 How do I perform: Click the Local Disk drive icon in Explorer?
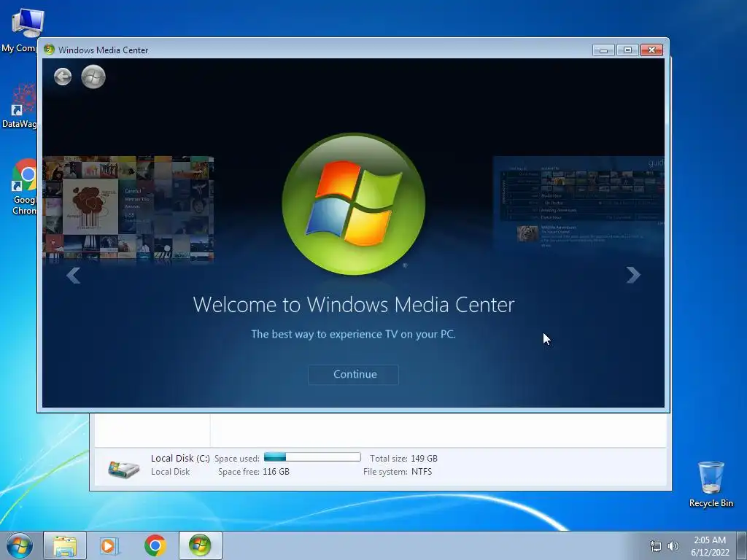tap(123, 469)
